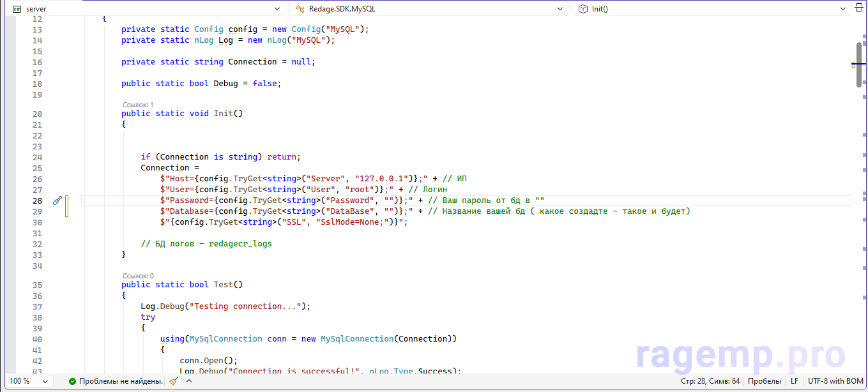868x392 pixels.
Task: Click the LF line ending indicator
Action: [795, 381]
